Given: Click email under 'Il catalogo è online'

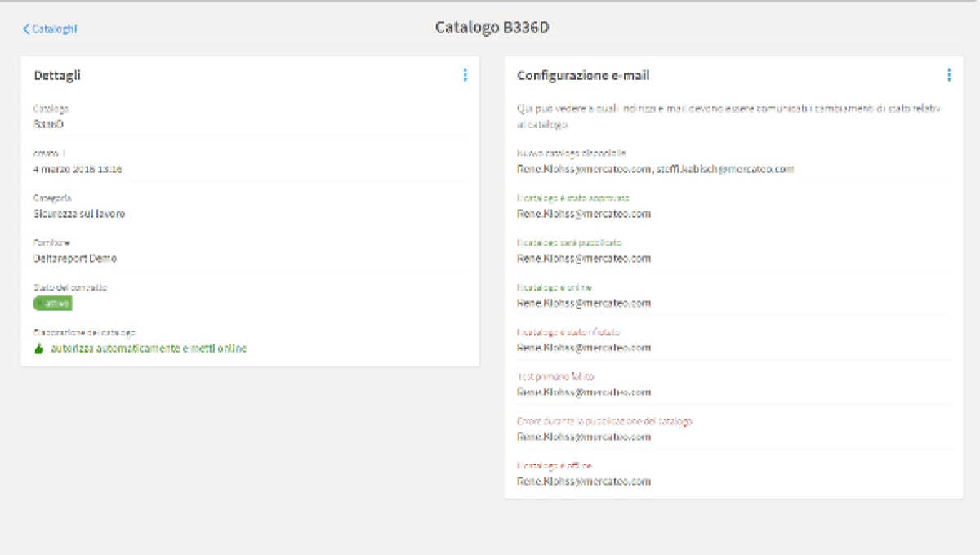Looking at the screenshot, I should 584,303.
